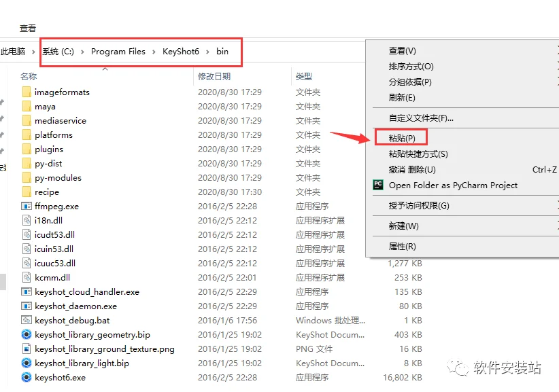Expand chevron after 此电脑 in address bar
This screenshot has width=559, height=392.
pyautogui.click(x=33, y=52)
